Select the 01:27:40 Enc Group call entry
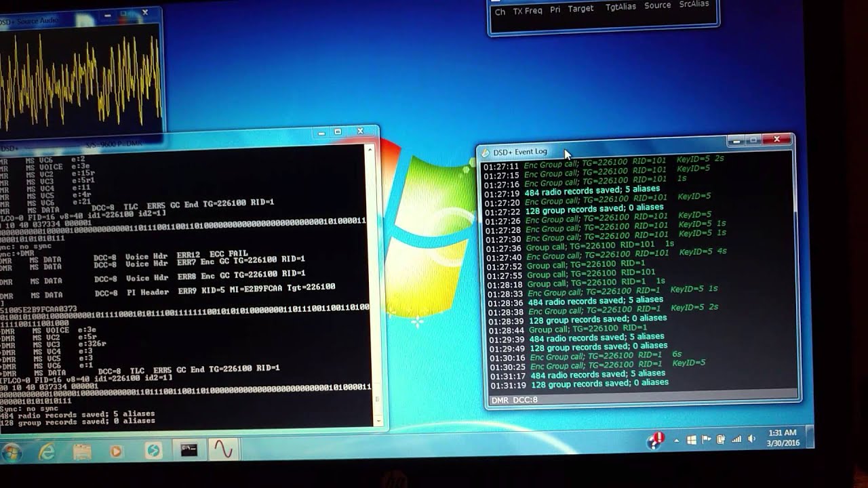Screen dimensions: 868x488 tap(607, 254)
